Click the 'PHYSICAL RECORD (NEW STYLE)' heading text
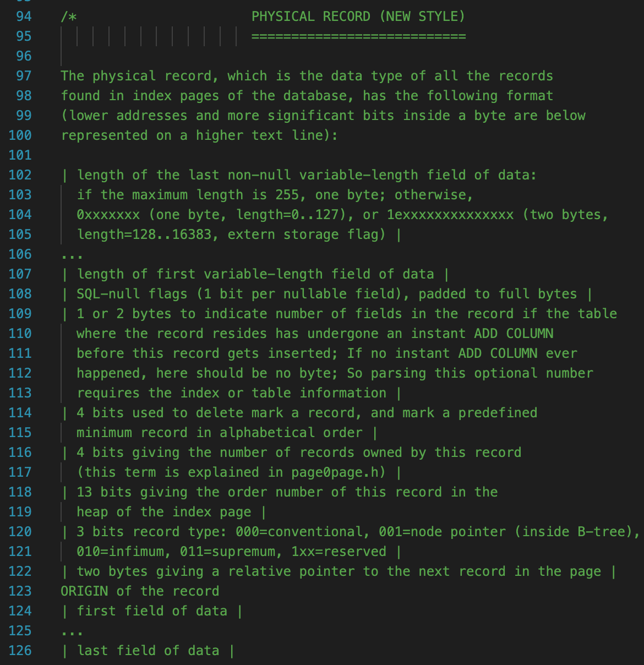The image size is (644, 665). click(358, 17)
